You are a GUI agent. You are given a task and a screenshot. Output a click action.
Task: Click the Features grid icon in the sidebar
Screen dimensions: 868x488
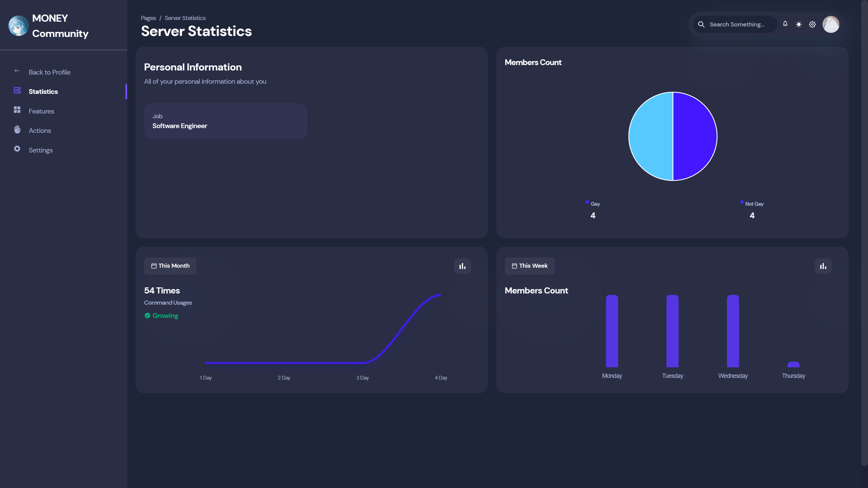(17, 110)
